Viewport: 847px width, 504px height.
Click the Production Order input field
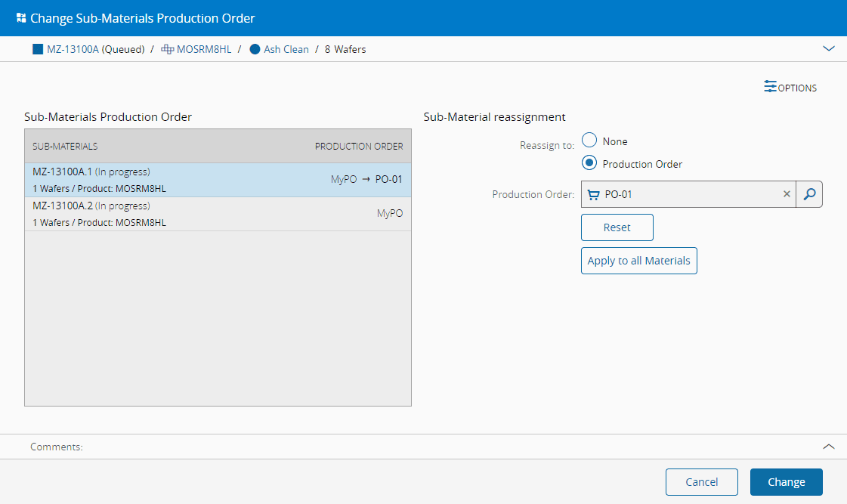[688, 194]
